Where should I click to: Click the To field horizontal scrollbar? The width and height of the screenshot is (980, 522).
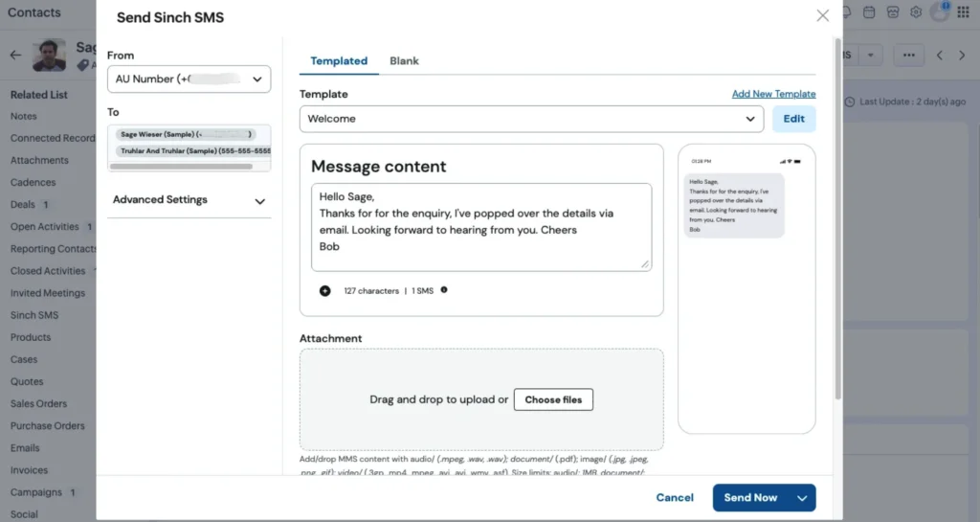(x=181, y=167)
